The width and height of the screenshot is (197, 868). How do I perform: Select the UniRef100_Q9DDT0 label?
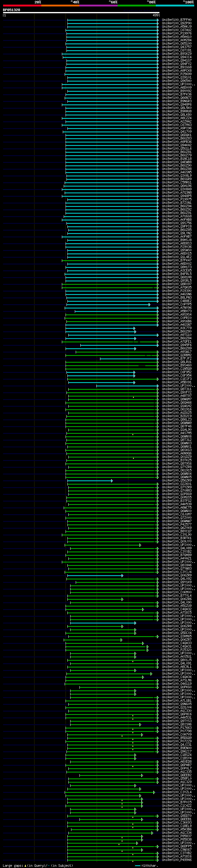tap(176, 816)
